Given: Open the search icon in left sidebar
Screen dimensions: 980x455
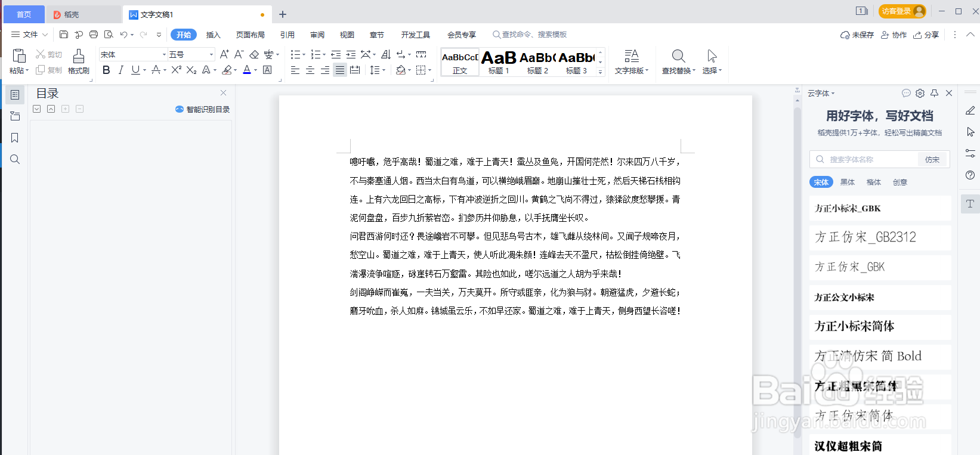Looking at the screenshot, I should click(x=15, y=159).
